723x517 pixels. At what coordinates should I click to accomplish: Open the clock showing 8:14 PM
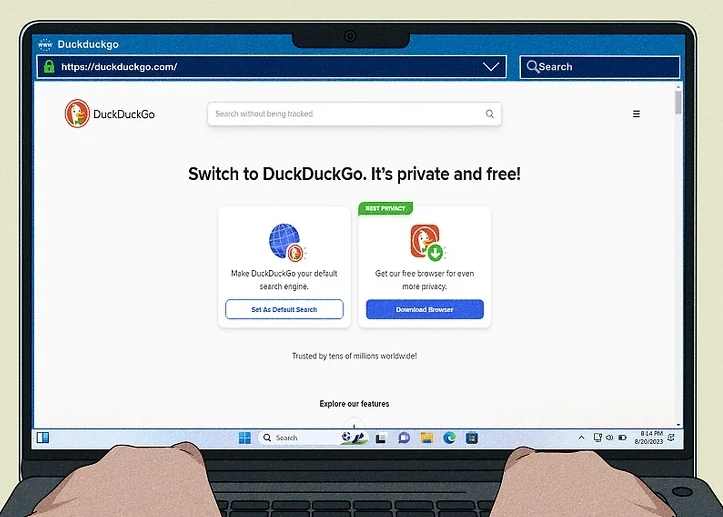tap(649, 438)
